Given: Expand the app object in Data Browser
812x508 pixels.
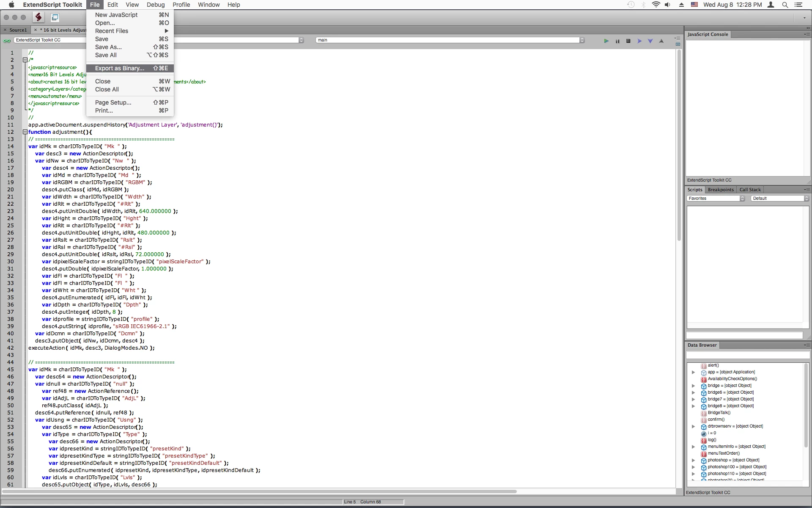Looking at the screenshot, I should 693,372.
